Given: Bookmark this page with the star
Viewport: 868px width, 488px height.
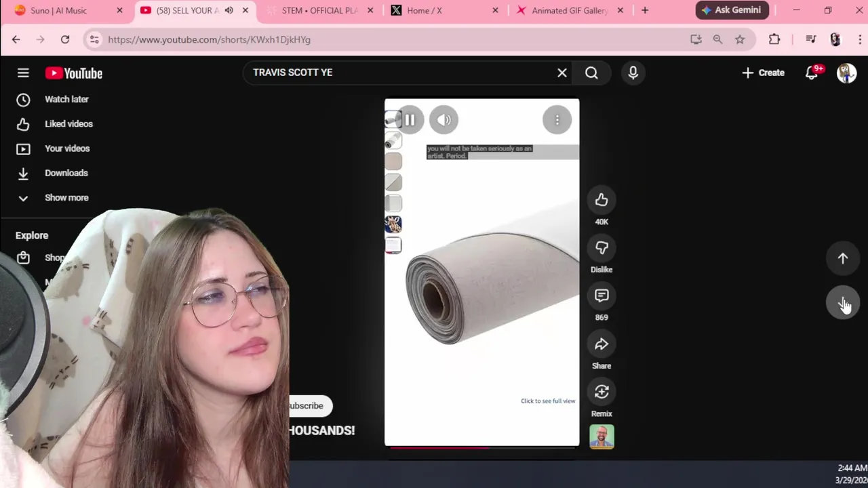Looking at the screenshot, I should [x=740, y=39].
